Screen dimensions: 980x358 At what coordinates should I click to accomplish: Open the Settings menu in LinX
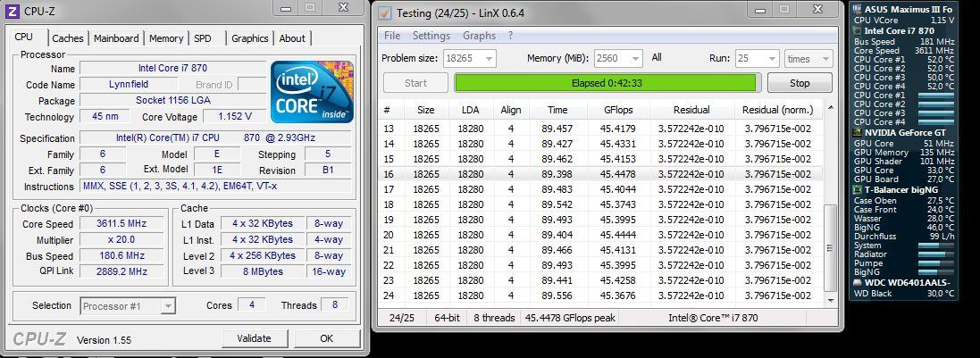point(431,36)
